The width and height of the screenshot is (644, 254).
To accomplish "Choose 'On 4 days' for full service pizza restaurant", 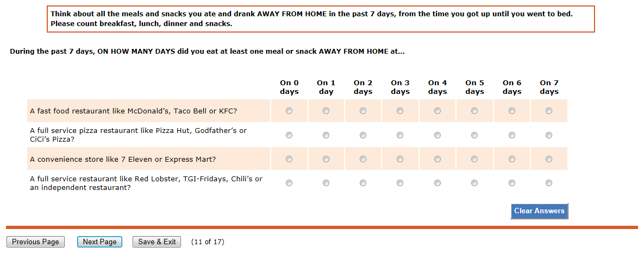I will click(x=437, y=135).
